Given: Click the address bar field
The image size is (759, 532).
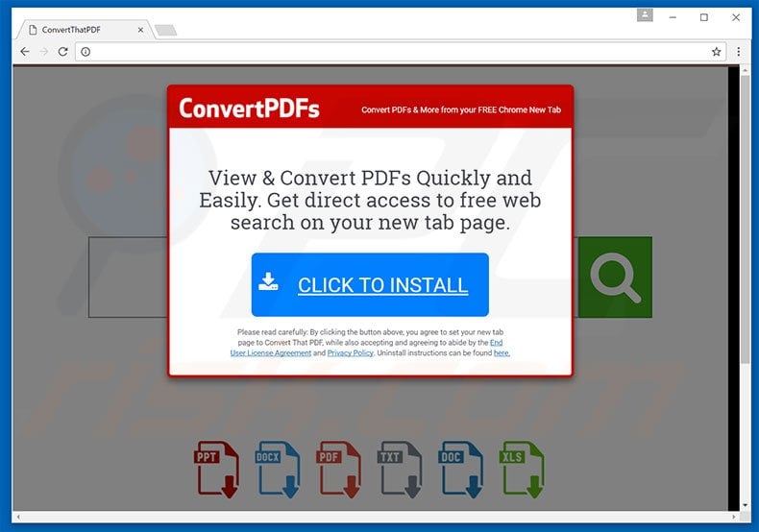Looking at the screenshot, I should [400, 52].
